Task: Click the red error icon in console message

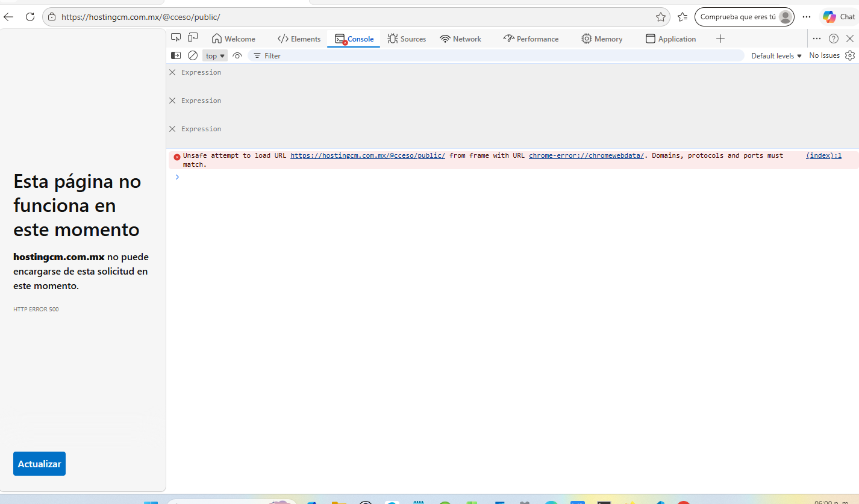Action: pyautogui.click(x=177, y=157)
